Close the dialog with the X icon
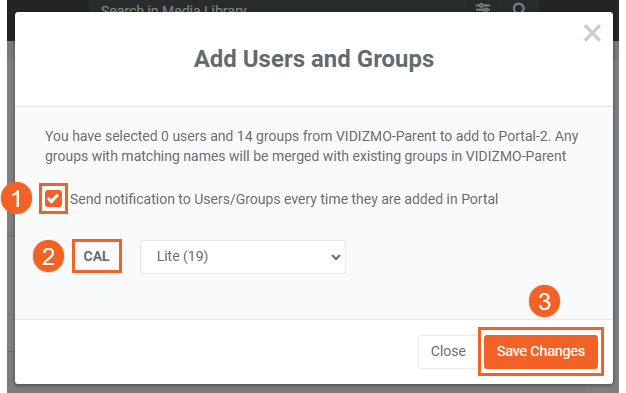 592,33
